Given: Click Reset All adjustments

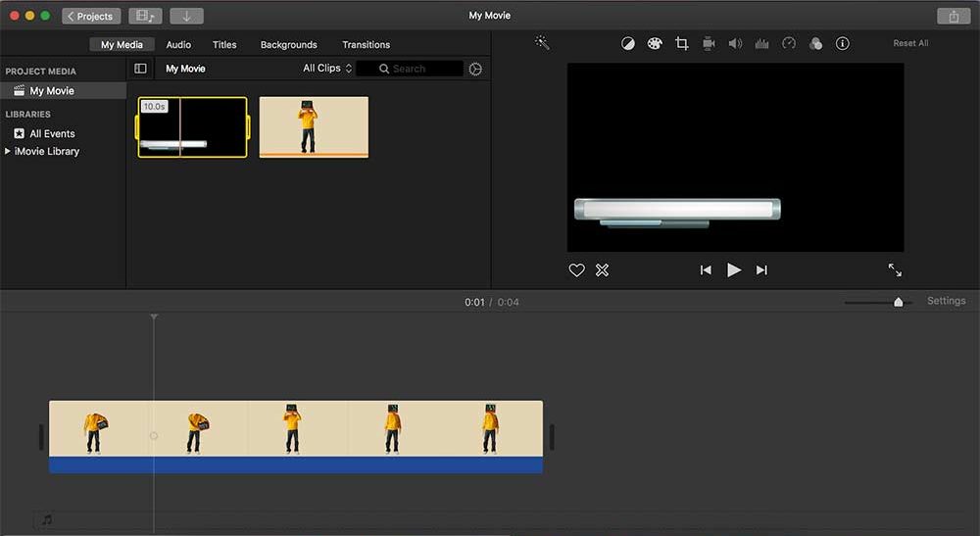Looking at the screenshot, I should click(910, 43).
